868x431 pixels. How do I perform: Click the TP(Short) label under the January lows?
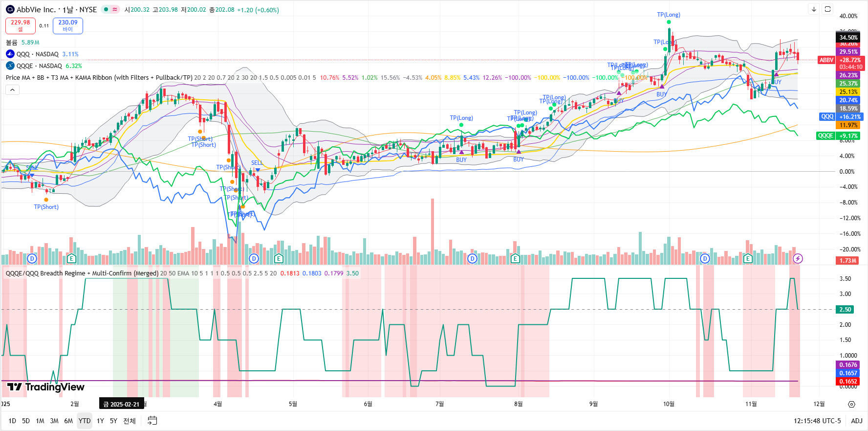pos(46,207)
